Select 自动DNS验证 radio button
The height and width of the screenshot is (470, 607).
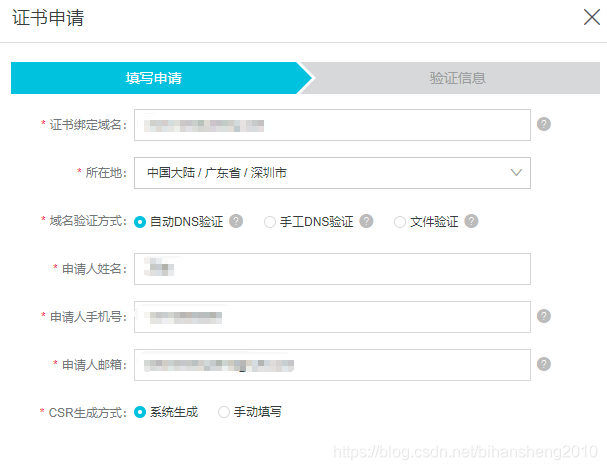click(x=140, y=222)
